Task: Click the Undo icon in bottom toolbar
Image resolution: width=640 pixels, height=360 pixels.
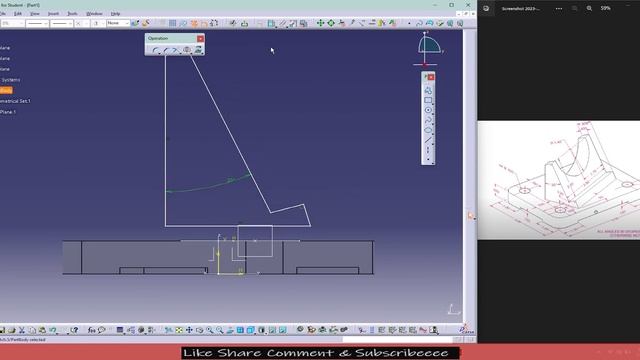Action: coord(53,330)
